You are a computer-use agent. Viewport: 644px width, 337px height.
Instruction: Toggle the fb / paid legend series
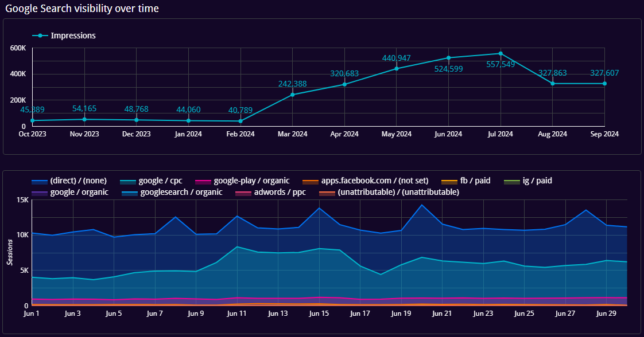point(465,181)
